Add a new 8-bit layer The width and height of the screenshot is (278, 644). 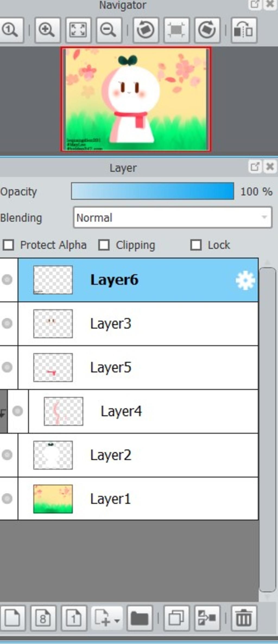[x=43, y=618]
